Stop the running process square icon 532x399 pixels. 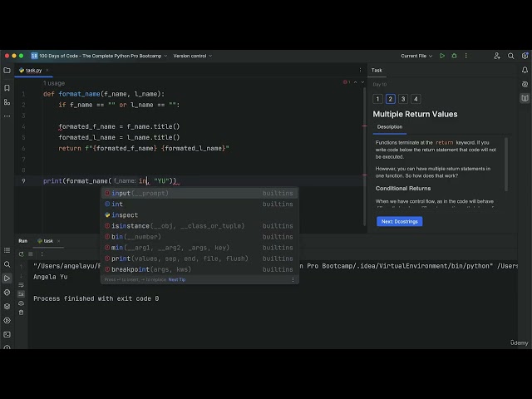point(31,254)
